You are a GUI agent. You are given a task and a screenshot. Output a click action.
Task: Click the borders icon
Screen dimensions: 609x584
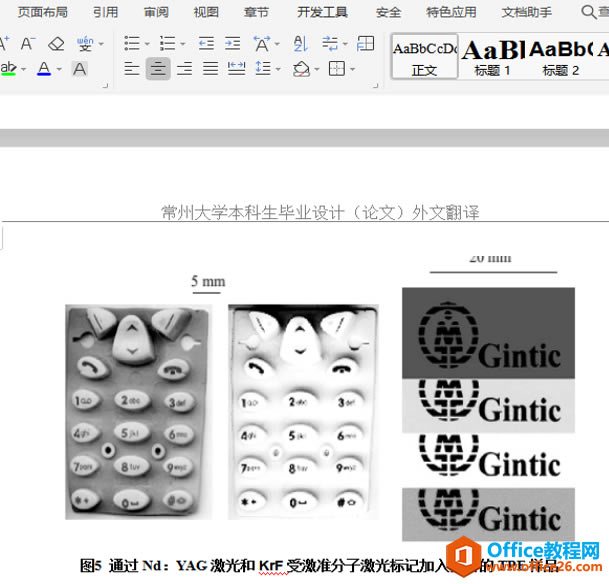click(337, 69)
